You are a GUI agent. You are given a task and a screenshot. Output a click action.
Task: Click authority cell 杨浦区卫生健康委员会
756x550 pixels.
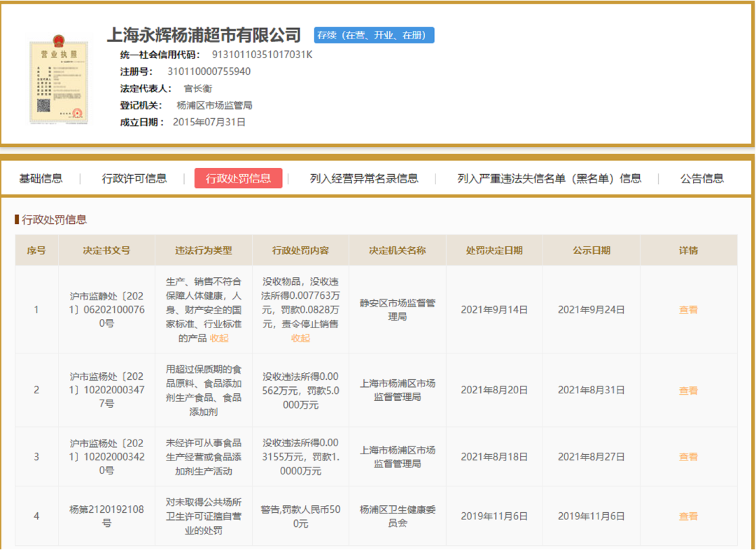pyautogui.click(x=398, y=516)
